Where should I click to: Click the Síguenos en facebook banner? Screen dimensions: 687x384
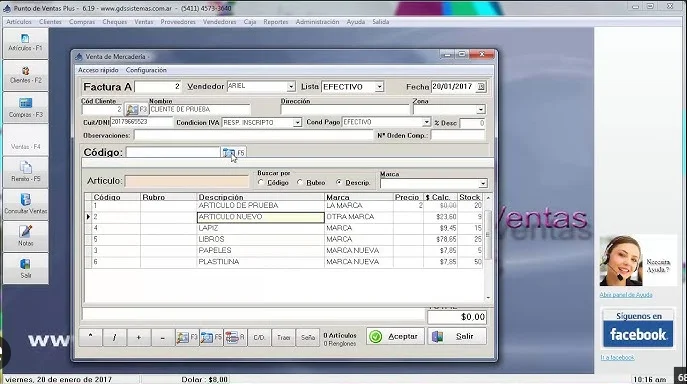[638, 329]
